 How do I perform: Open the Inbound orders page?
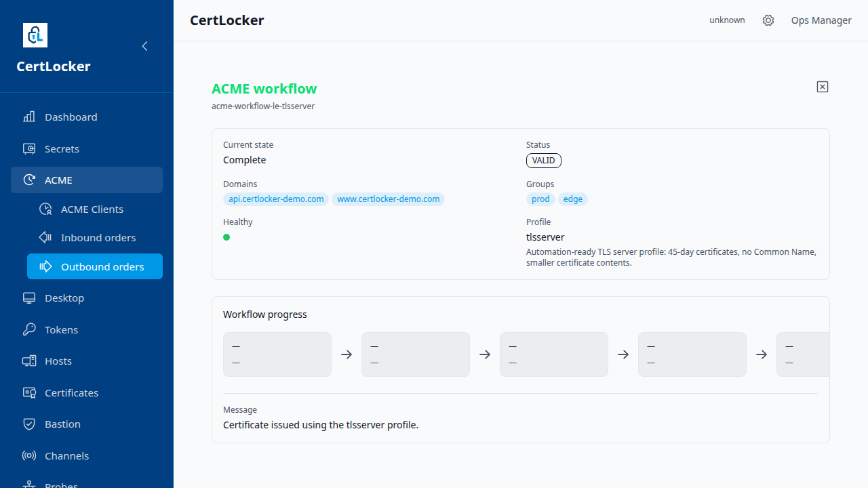(95, 237)
